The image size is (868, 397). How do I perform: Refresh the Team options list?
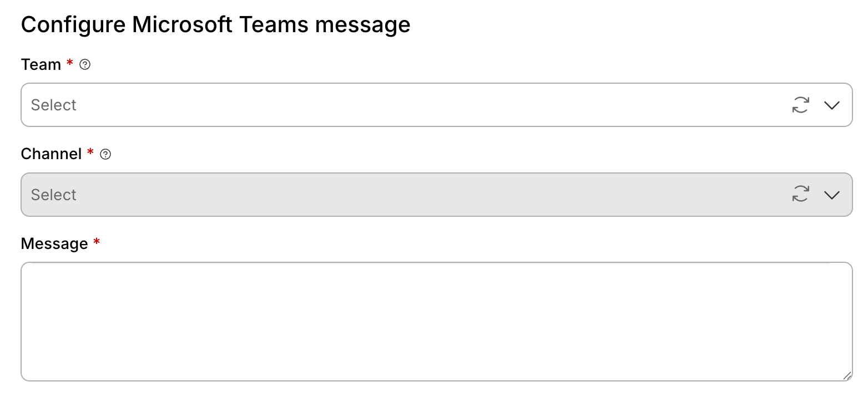pyautogui.click(x=800, y=105)
